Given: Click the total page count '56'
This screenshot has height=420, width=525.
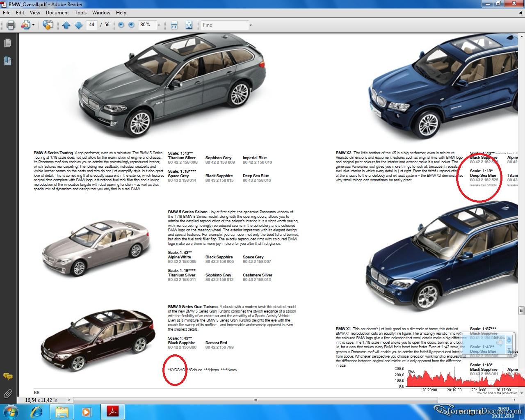Looking at the screenshot, I should pos(107,25).
